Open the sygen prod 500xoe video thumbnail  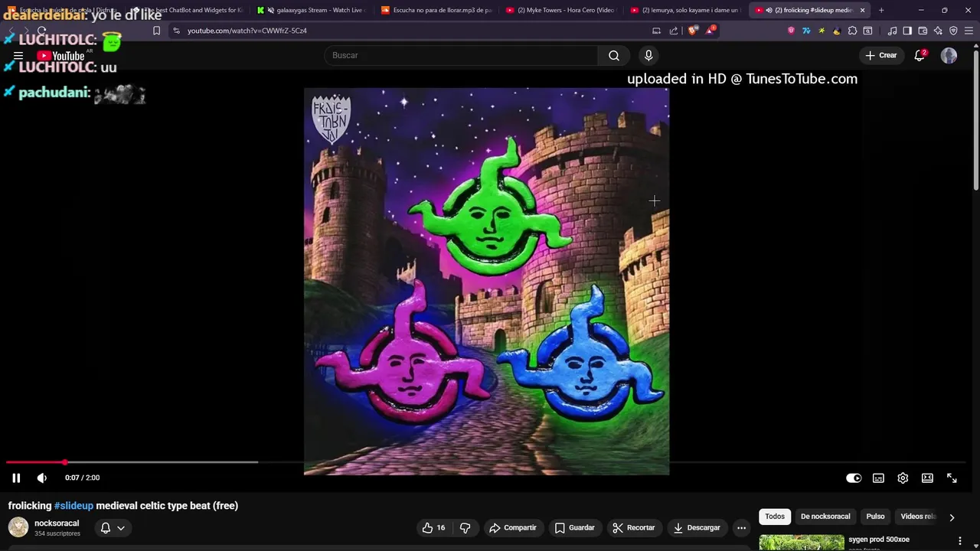pyautogui.click(x=802, y=543)
